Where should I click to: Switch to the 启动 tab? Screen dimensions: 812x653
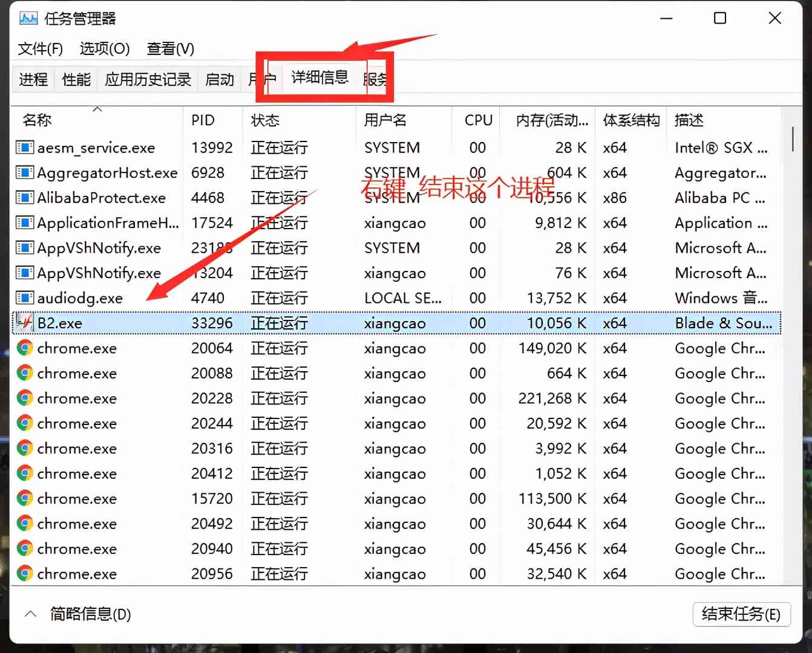click(219, 79)
